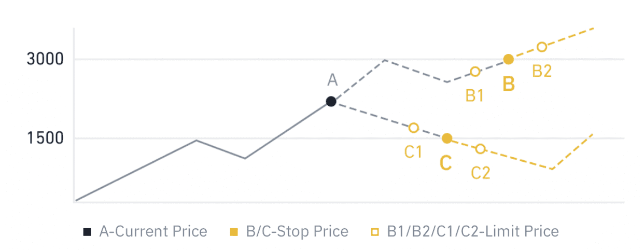The width and height of the screenshot is (644, 250).
Task: Click the bold C text label
Action: tap(445, 163)
